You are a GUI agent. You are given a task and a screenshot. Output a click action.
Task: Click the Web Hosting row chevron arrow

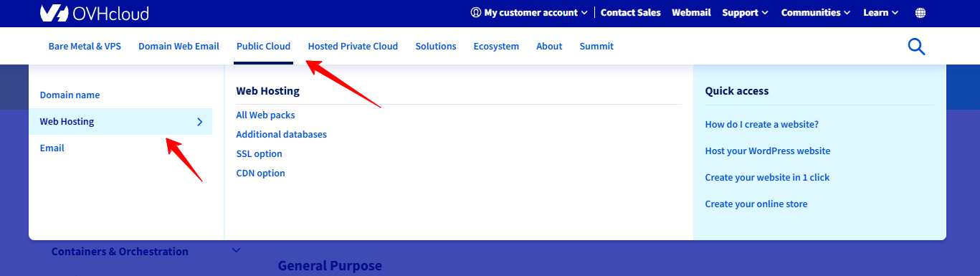coord(200,122)
